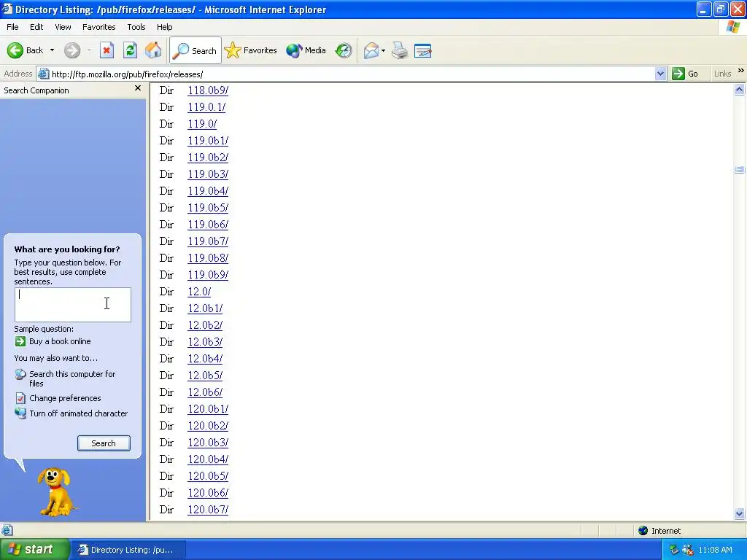Open the 118.0b9/ directory link

[208, 90]
